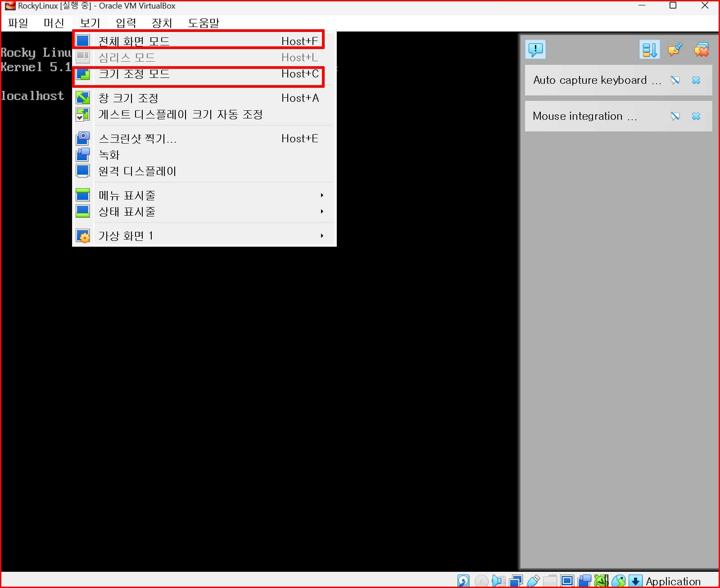Click the 메뉴 표시줄 icon
The width and height of the screenshot is (720, 588).
click(83, 194)
